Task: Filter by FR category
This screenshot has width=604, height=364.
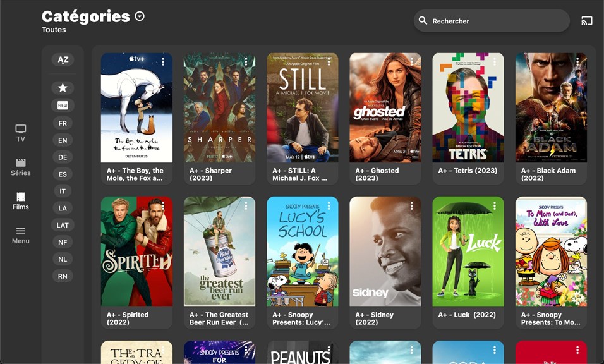Action: point(63,123)
